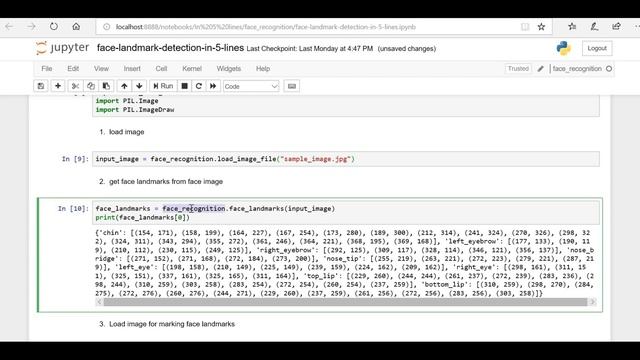This screenshot has height=360, width=640.
Task: Open the View menu
Action: 101,69
